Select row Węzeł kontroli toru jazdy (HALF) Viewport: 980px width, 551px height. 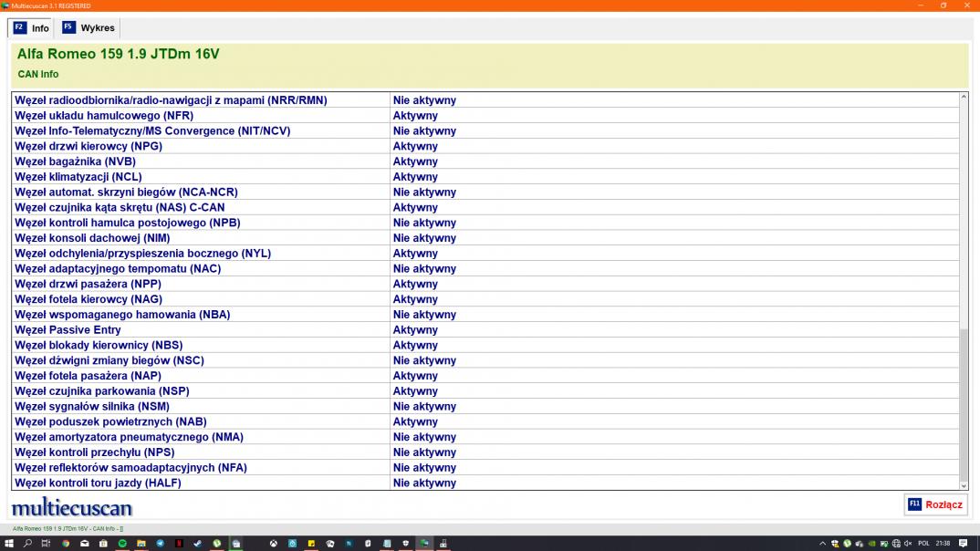coord(485,483)
